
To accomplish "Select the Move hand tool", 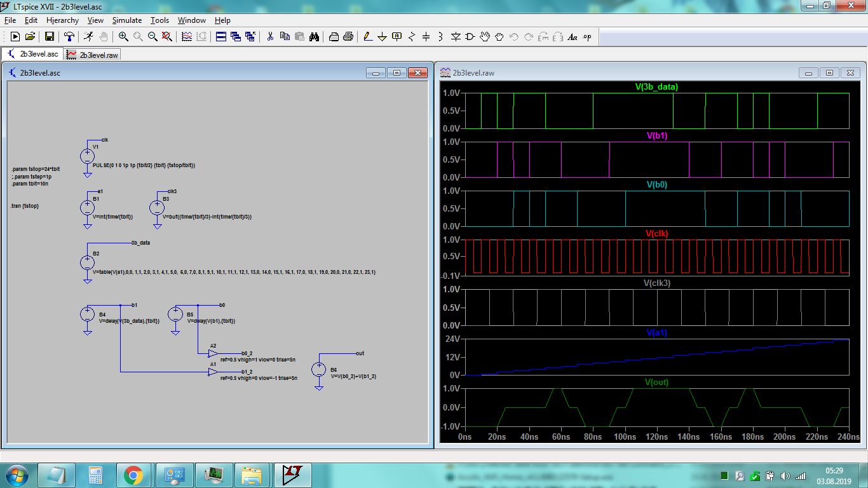I will (x=485, y=37).
